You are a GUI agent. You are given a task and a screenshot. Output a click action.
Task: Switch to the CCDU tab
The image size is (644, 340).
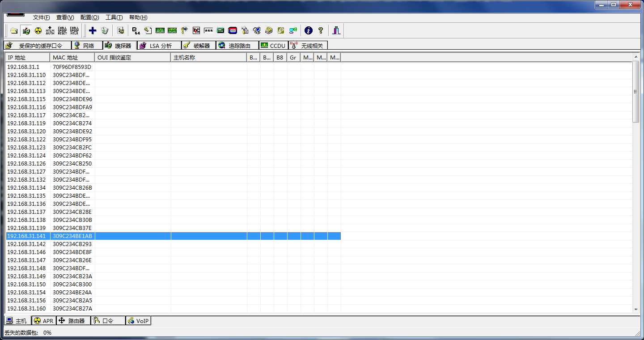(x=274, y=46)
